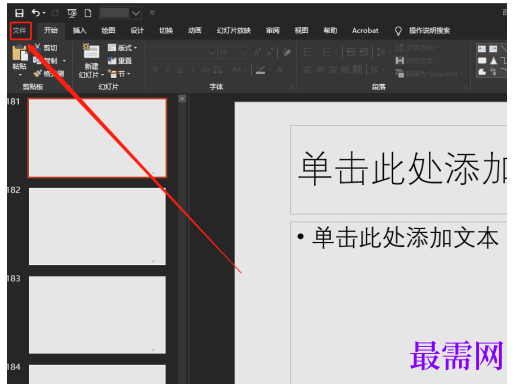Click the Clear All Formatting eraser icon
Viewport: 522px width, 387px height.
point(287,52)
